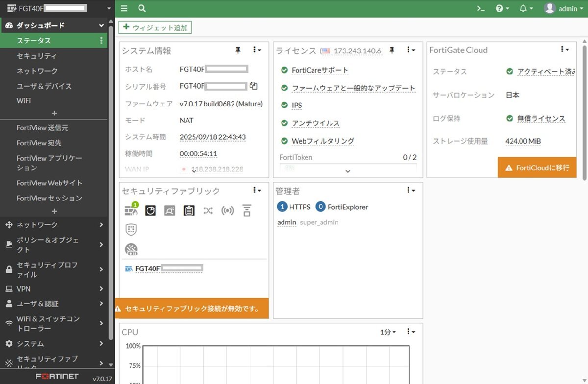Open the CPU widget 1分 time range dropdown
The width and height of the screenshot is (588, 384).
click(388, 332)
